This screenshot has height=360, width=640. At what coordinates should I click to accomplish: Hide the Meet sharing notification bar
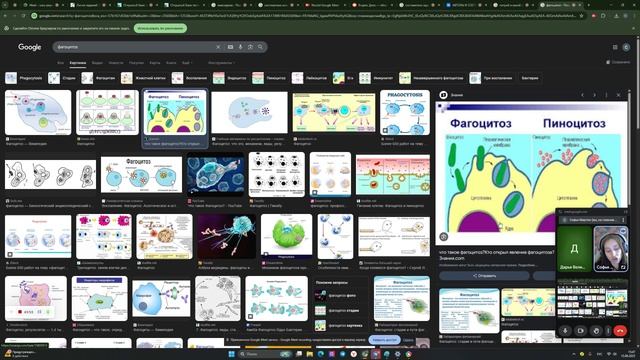pos(408,340)
